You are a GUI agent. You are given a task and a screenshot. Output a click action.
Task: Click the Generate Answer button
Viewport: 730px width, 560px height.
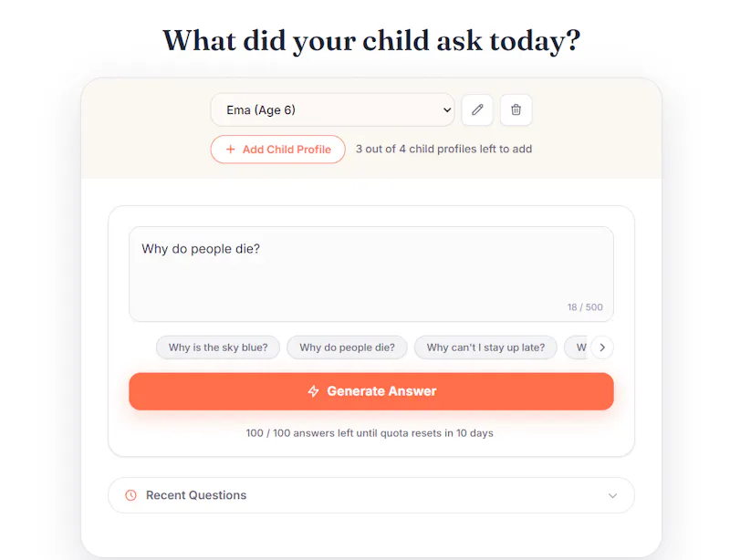(x=371, y=391)
